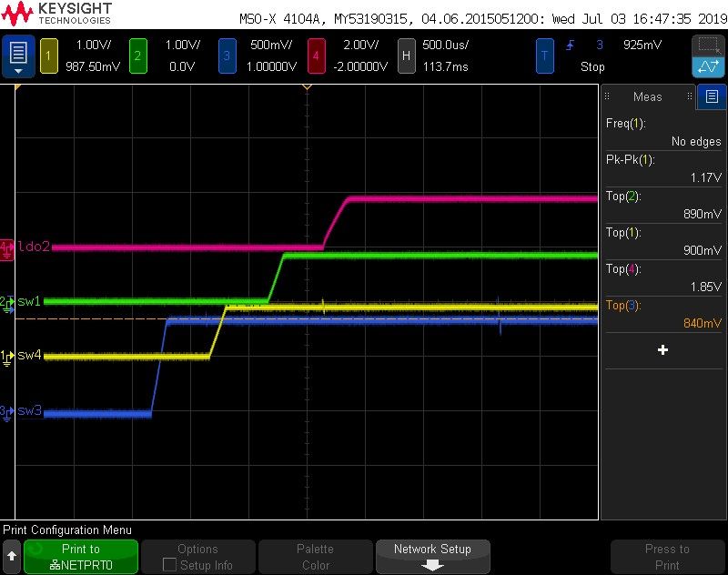Click the left grip dots of Meas panel
This screenshot has width=728, height=575.
pos(607,96)
